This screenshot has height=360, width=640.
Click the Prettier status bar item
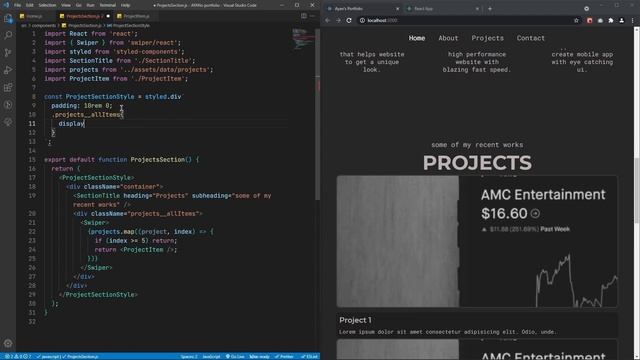(284, 357)
